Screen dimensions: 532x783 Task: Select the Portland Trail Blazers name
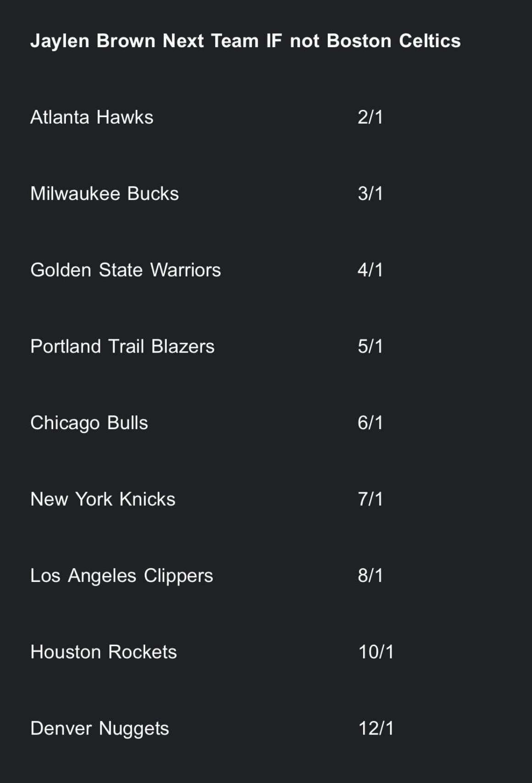point(122,347)
